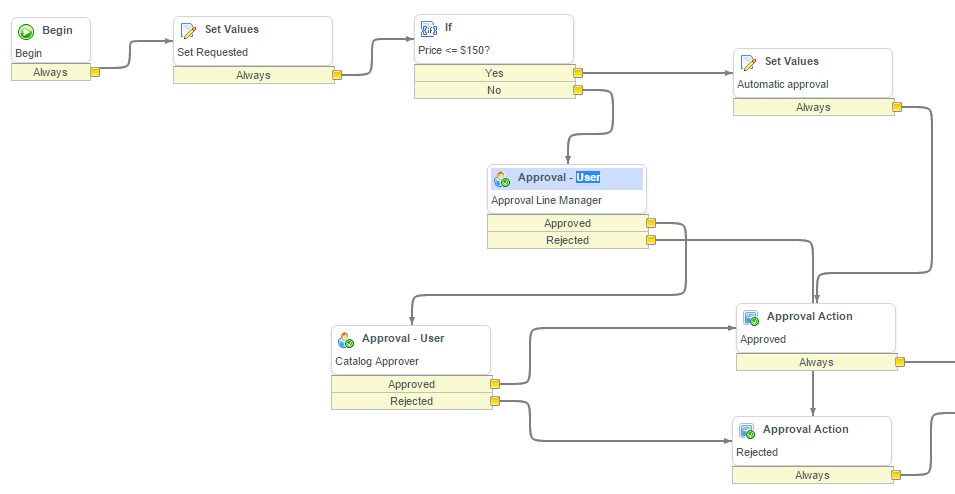The width and height of the screenshot is (955, 494).
Task: Click the connector handle on Set Requested Always
Action: pyautogui.click(x=338, y=75)
